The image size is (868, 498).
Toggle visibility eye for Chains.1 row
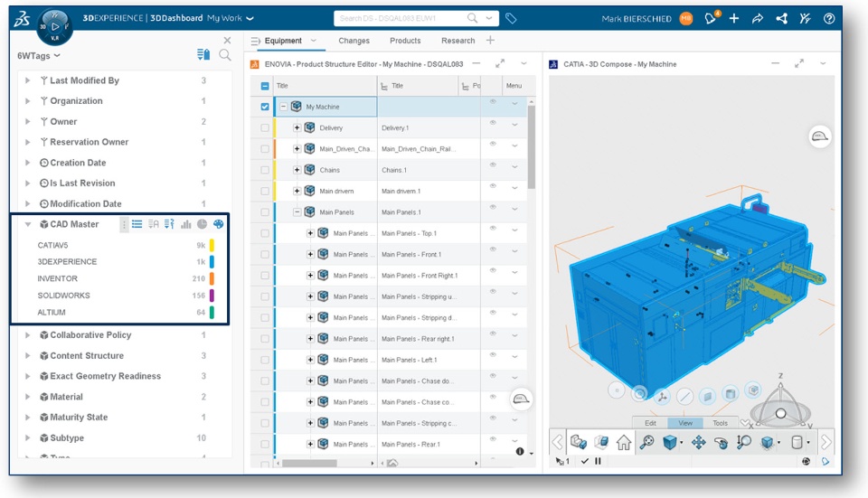(492, 164)
